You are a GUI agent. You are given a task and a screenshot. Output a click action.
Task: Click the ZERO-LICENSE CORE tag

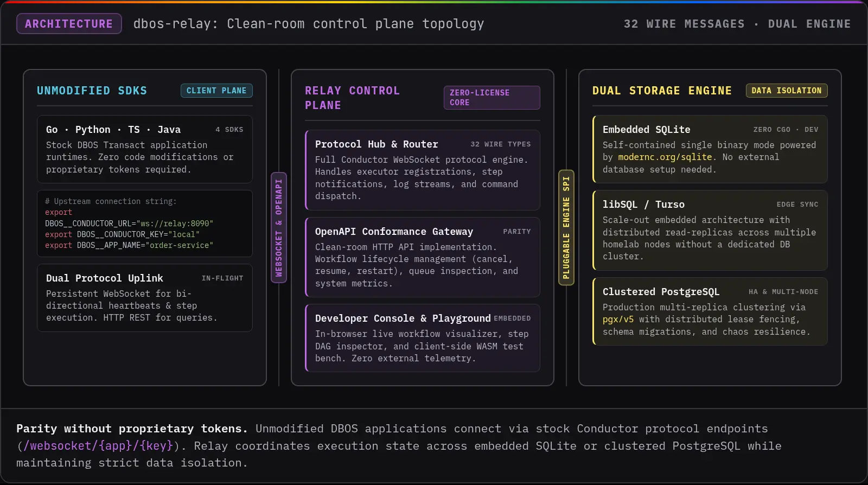click(x=492, y=98)
